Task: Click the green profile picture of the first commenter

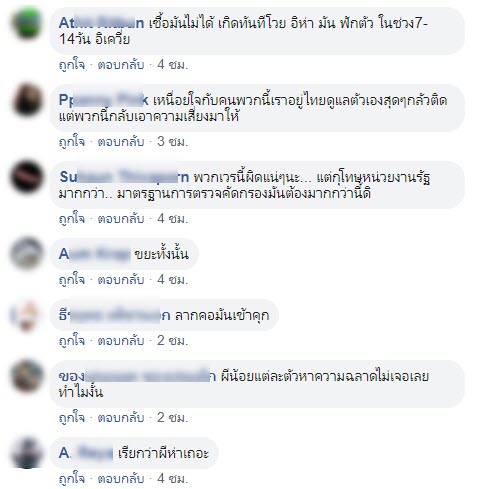Action: (27, 23)
